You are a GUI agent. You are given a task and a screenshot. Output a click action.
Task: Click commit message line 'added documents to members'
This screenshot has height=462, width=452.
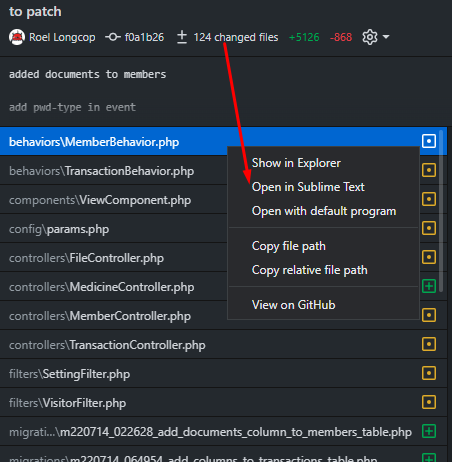[87, 74]
